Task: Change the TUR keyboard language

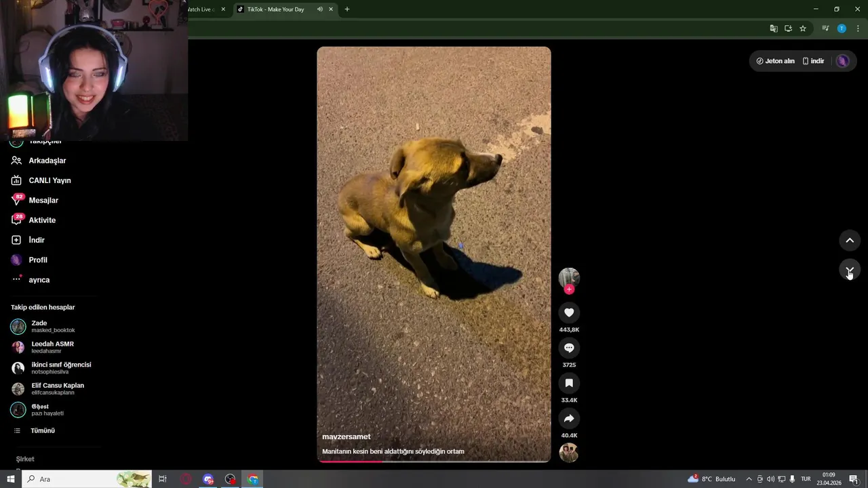Action: (806, 479)
